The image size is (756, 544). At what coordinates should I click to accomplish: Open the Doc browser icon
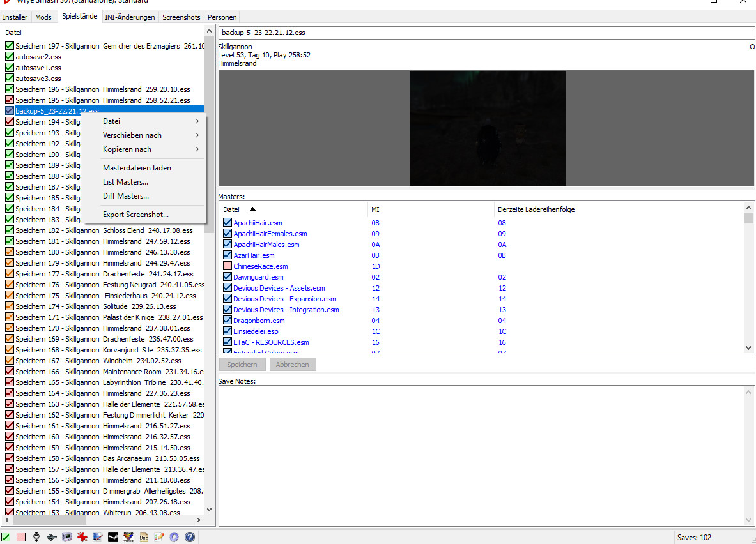pyautogui.click(x=144, y=537)
